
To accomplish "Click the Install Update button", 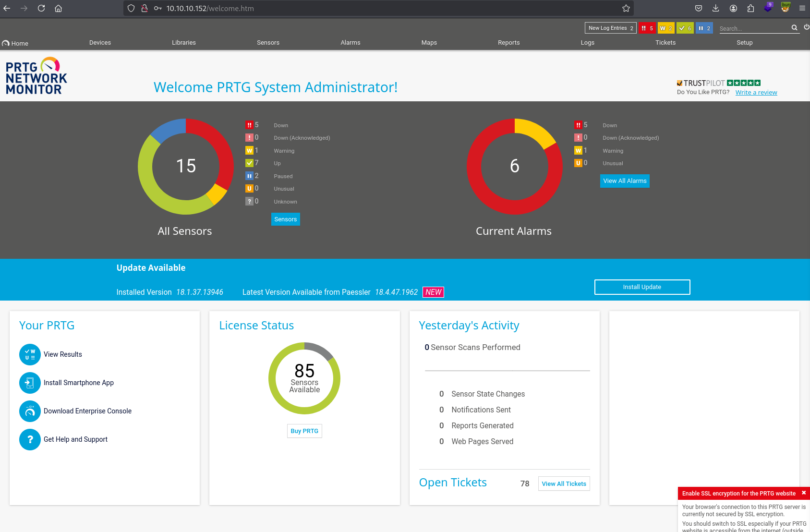I will [x=642, y=287].
